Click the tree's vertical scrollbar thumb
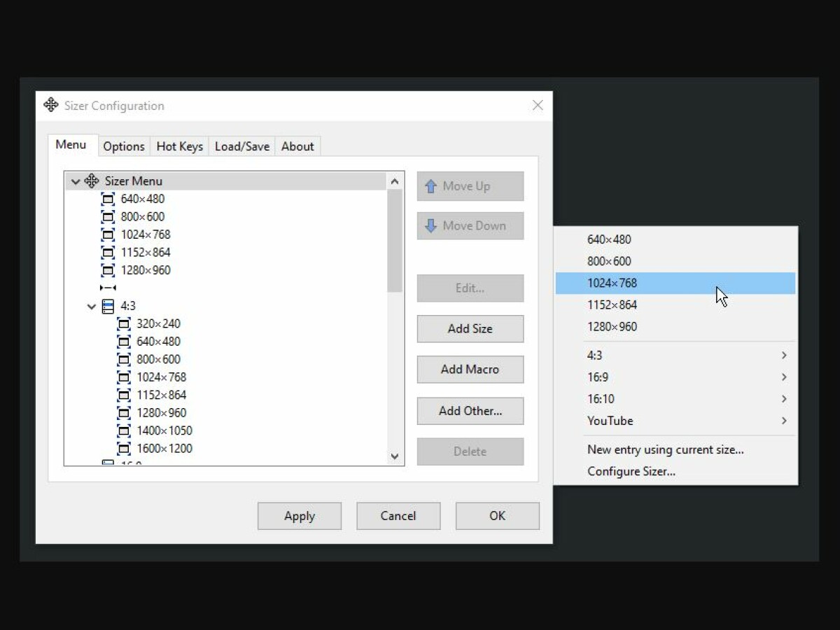This screenshot has height=630, width=840. pyautogui.click(x=395, y=241)
